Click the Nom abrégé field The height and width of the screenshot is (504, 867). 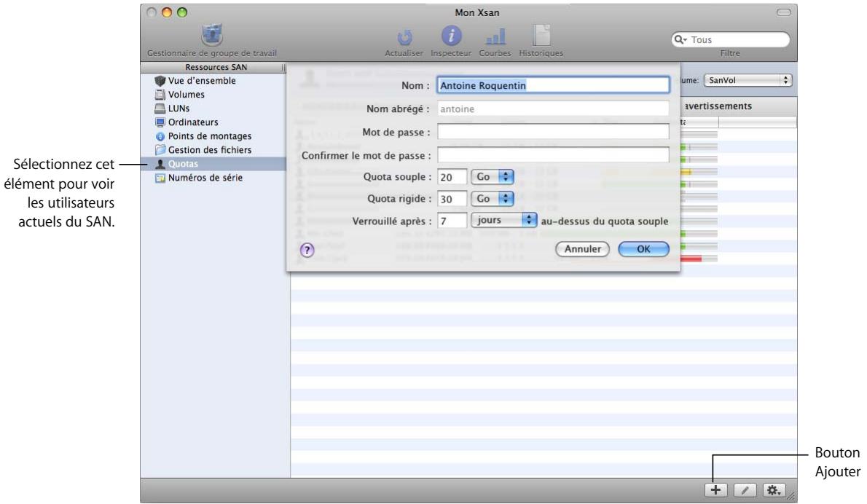pyautogui.click(x=553, y=109)
